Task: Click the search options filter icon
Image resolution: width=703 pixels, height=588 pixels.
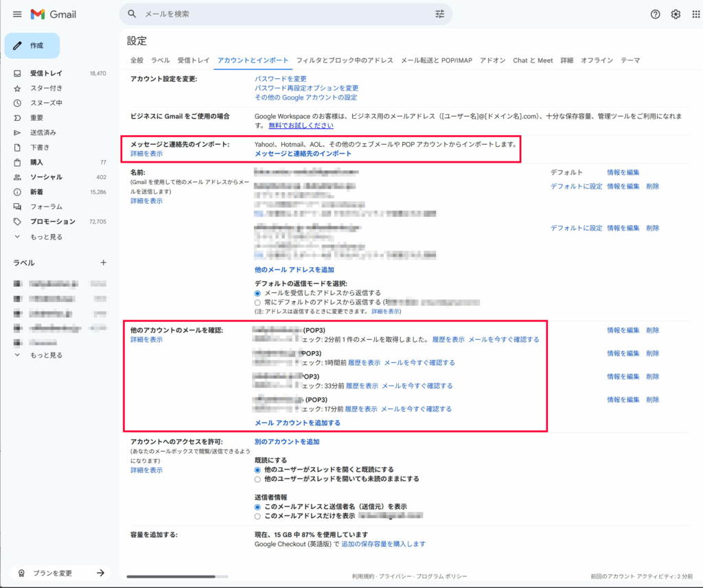Action: [x=440, y=14]
